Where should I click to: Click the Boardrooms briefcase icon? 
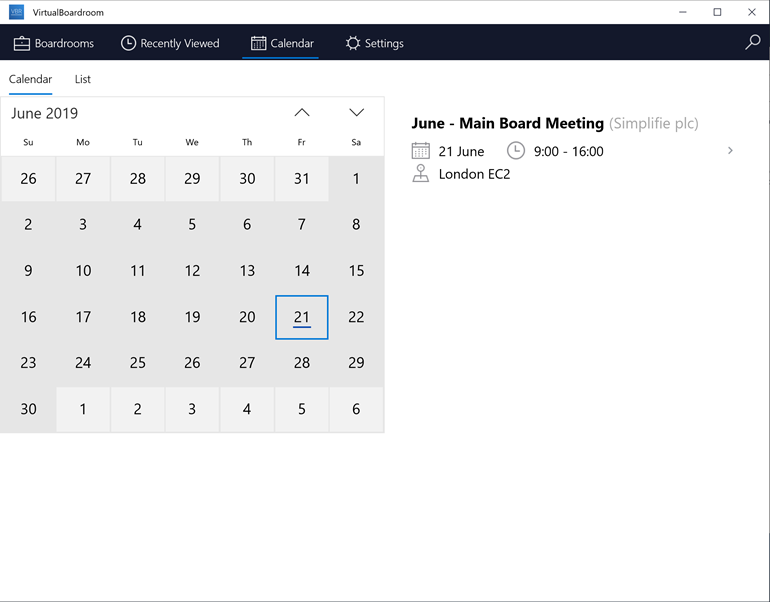tap(22, 43)
